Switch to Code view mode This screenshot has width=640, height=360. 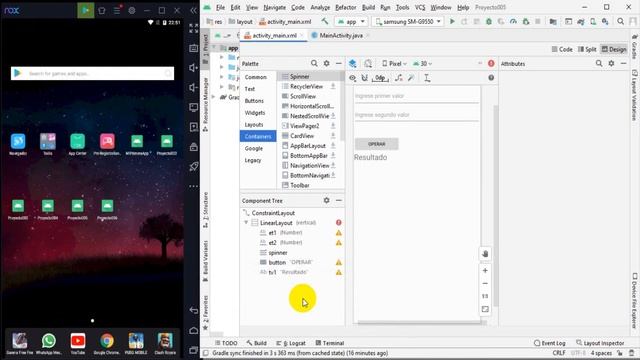point(562,49)
